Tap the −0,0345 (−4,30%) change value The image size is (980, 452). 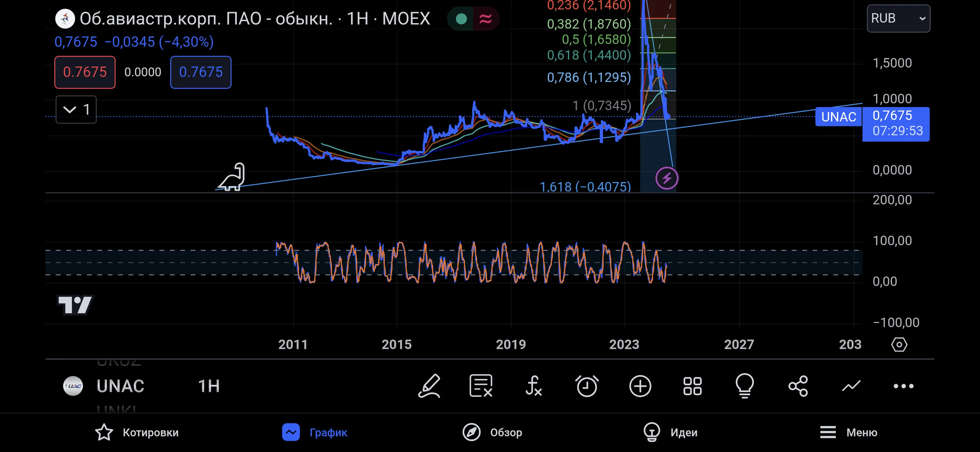pyautogui.click(x=159, y=42)
